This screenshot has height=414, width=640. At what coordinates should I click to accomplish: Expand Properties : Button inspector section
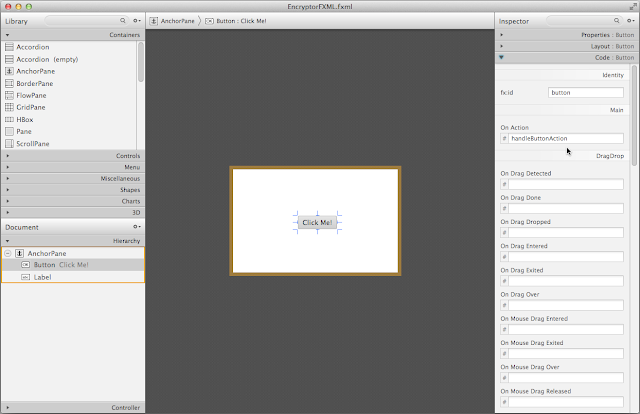click(x=501, y=35)
